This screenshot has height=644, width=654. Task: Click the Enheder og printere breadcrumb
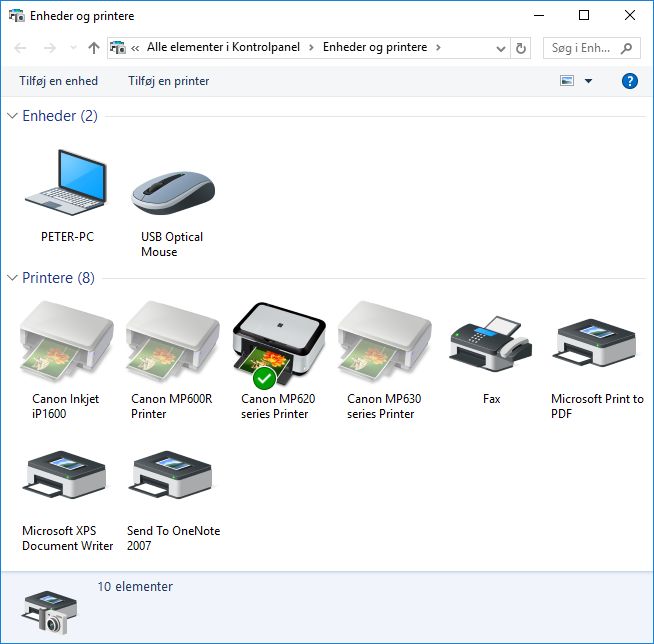(x=375, y=47)
